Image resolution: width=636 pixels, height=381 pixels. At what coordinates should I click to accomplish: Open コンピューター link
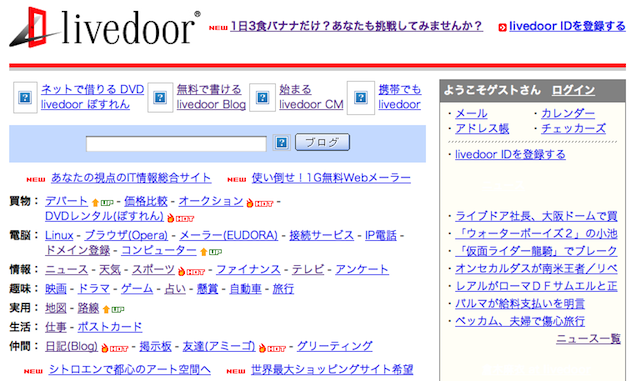tap(159, 250)
